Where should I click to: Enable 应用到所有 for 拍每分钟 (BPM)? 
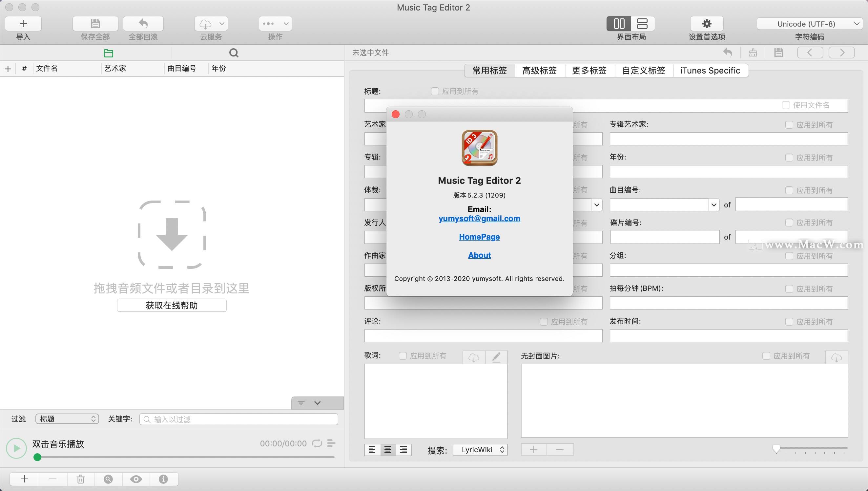pyautogui.click(x=789, y=289)
